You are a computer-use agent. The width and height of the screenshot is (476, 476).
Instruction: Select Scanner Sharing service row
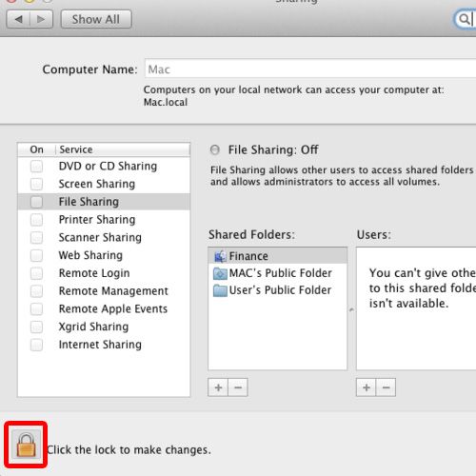[x=104, y=237]
